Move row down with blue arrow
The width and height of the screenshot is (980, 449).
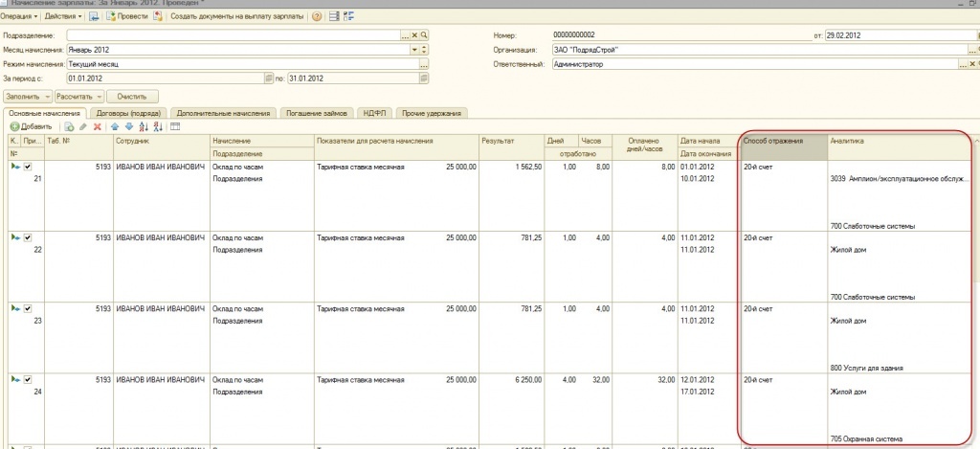pos(129,127)
